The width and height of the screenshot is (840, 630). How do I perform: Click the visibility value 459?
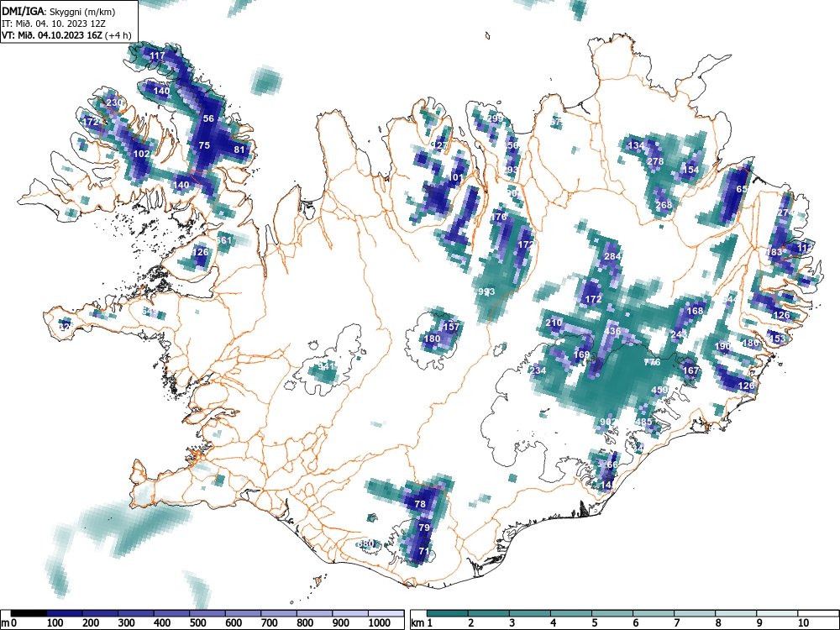(659, 390)
